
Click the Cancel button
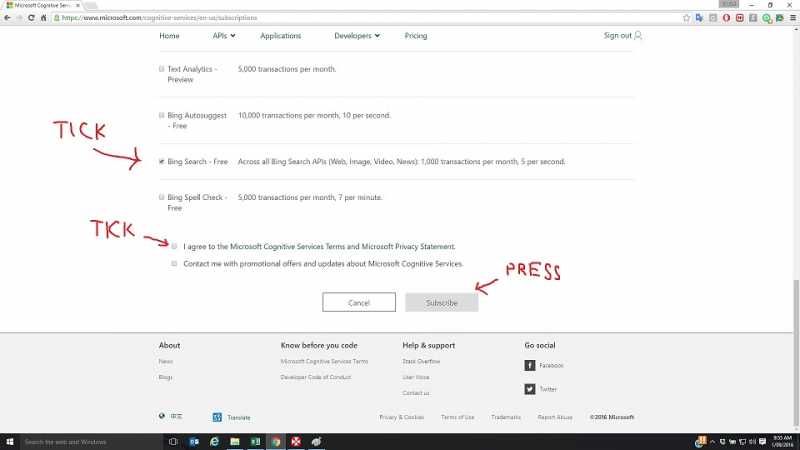(359, 303)
